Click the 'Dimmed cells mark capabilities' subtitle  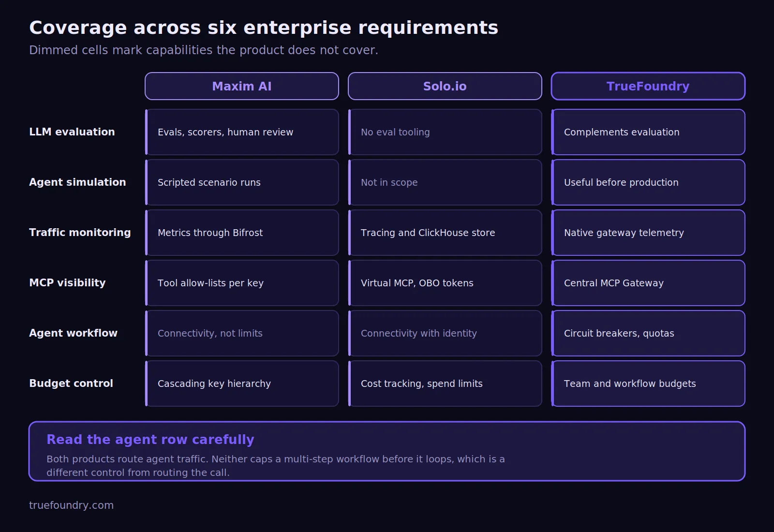pos(204,50)
